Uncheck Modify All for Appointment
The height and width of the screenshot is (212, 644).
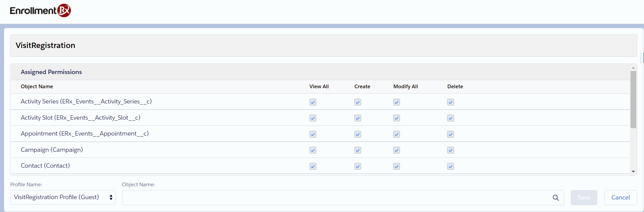pyautogui.click(x=397, y=134)
